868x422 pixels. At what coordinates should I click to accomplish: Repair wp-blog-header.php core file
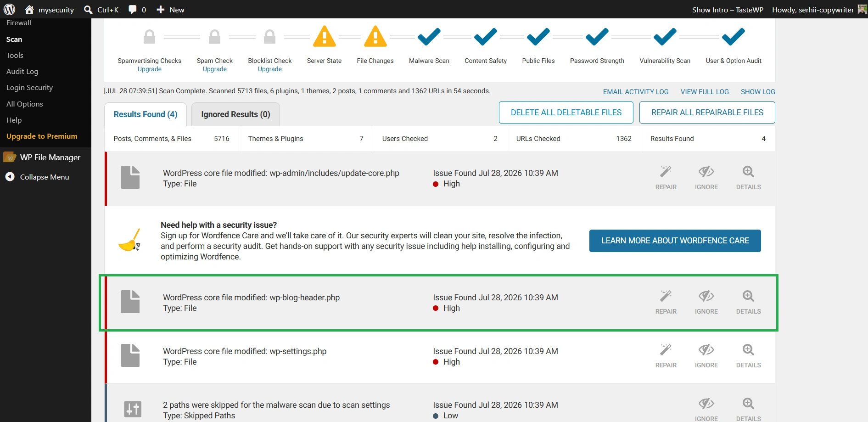pos(666,302)
